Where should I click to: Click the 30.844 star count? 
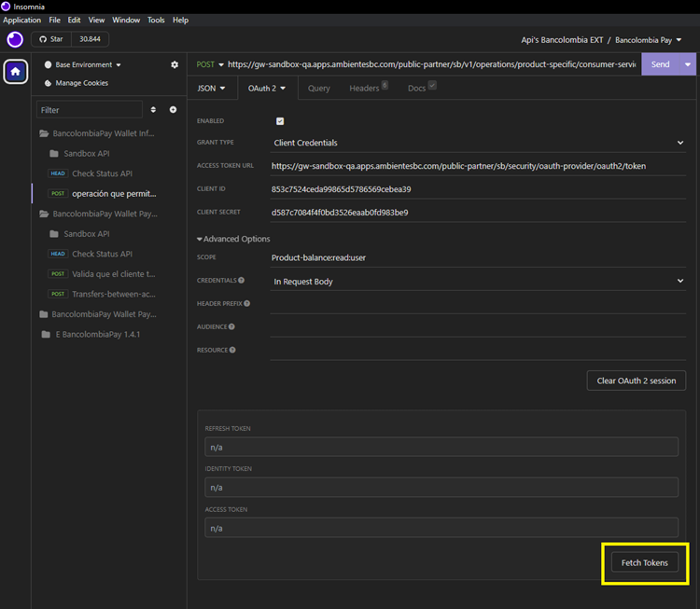(x=90, y=39)
